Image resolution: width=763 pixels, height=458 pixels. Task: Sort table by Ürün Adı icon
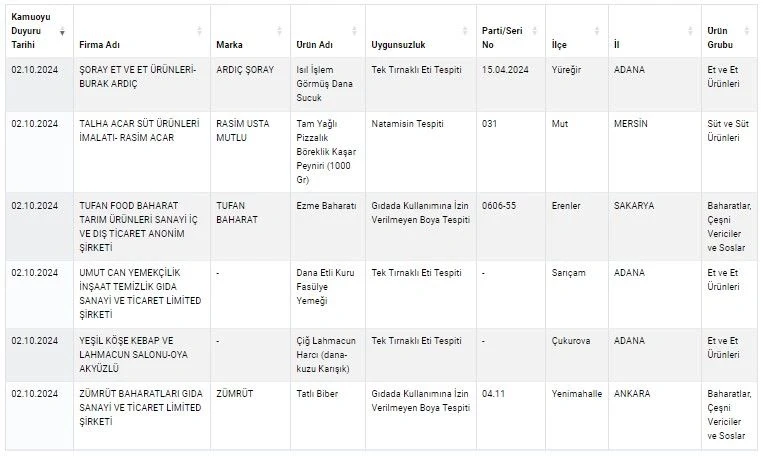(354, 31)
